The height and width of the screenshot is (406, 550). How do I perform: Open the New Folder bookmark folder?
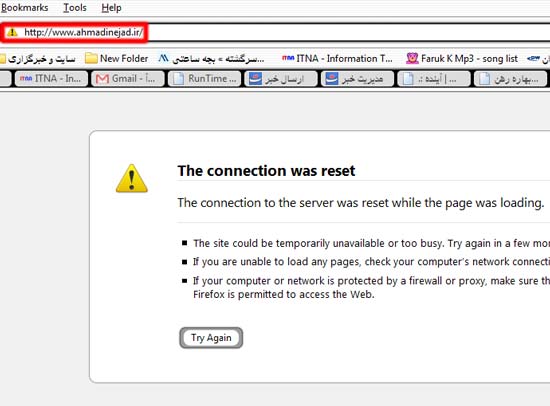[x=117, y=59]
